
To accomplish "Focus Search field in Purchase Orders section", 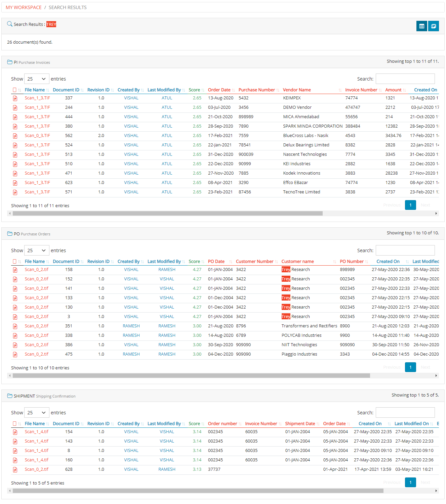I will click(x=405, y=250).
